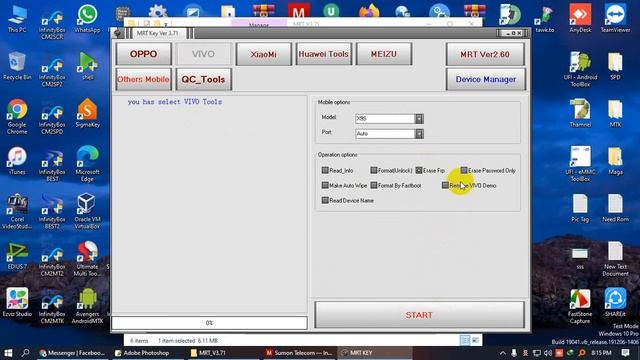Open SHAREit desktop shortcut

tap(615, 302)
